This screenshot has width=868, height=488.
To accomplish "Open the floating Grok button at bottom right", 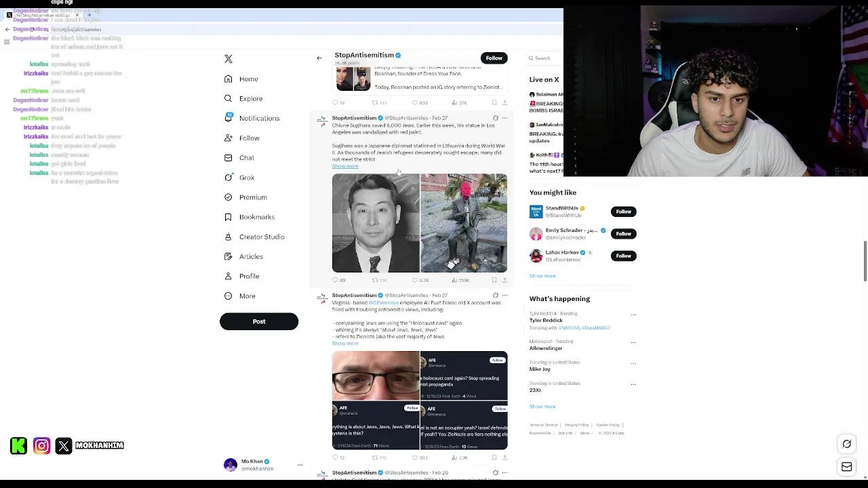I will pos(847,445).
